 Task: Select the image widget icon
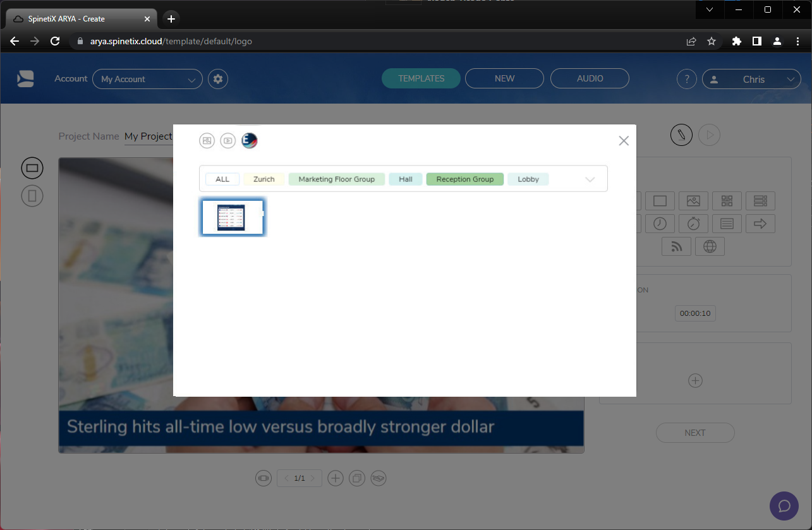(693, 200)
